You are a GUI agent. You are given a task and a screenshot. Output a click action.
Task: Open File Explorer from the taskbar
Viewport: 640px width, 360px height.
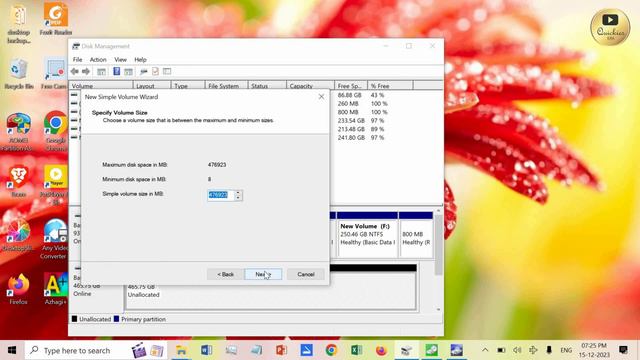(x=181, y=350)
